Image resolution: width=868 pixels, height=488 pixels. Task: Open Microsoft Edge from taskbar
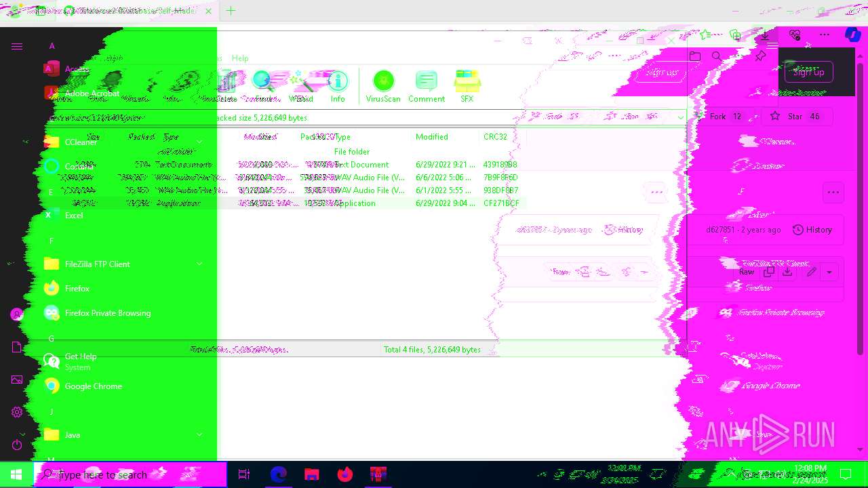coord(278,474)
